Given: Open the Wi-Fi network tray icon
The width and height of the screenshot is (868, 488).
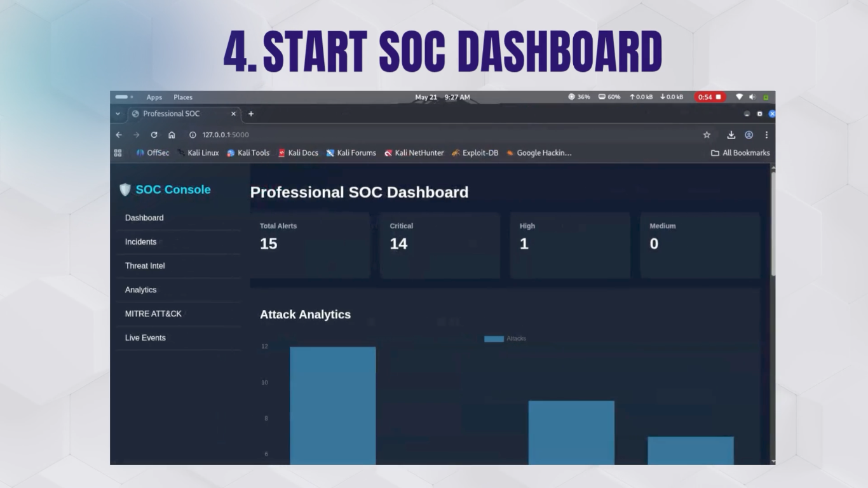Looking at the screenshot, I should 739,97.
